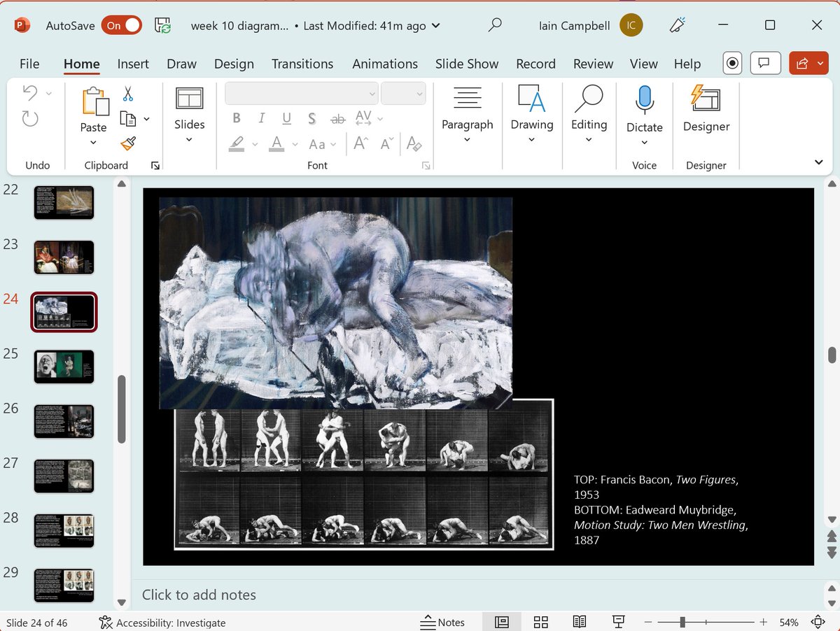Click Clear All Formatting icon

(414, 144)
